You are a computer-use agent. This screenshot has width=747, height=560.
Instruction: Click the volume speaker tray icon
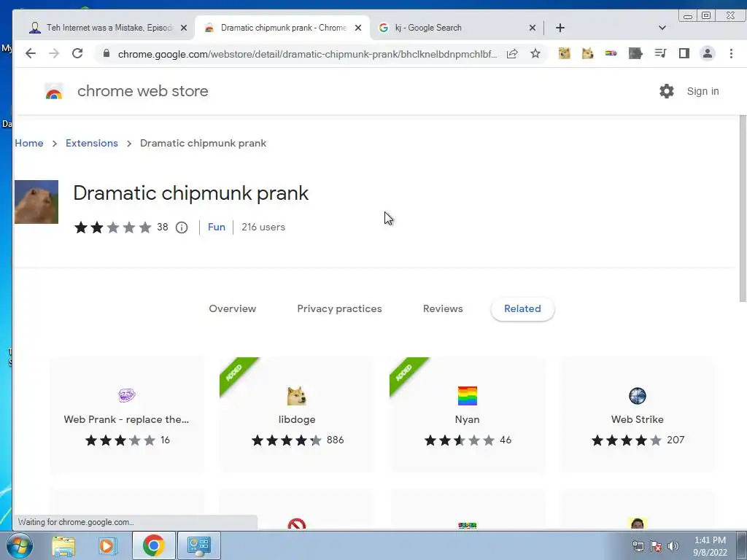(x=673, y=546)
